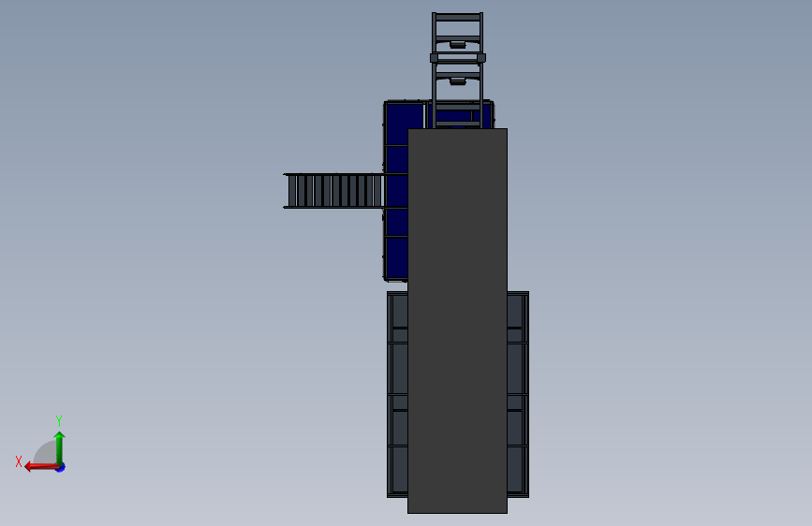Screen dimensions: 812x526
Task: Select the roller conveyor extending from the model
Action: [x=334, y=191]
